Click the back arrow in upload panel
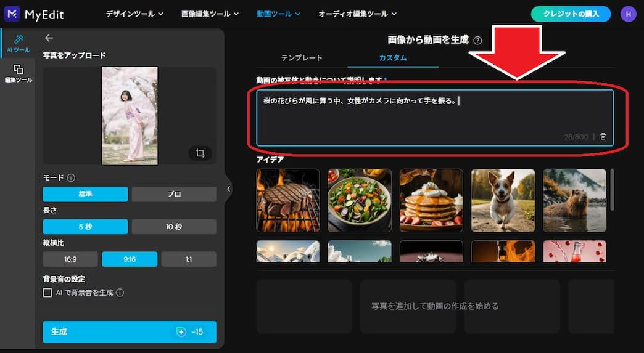This screenshot has height=353, width=644. pyautogui.click(x=49, y=38)
